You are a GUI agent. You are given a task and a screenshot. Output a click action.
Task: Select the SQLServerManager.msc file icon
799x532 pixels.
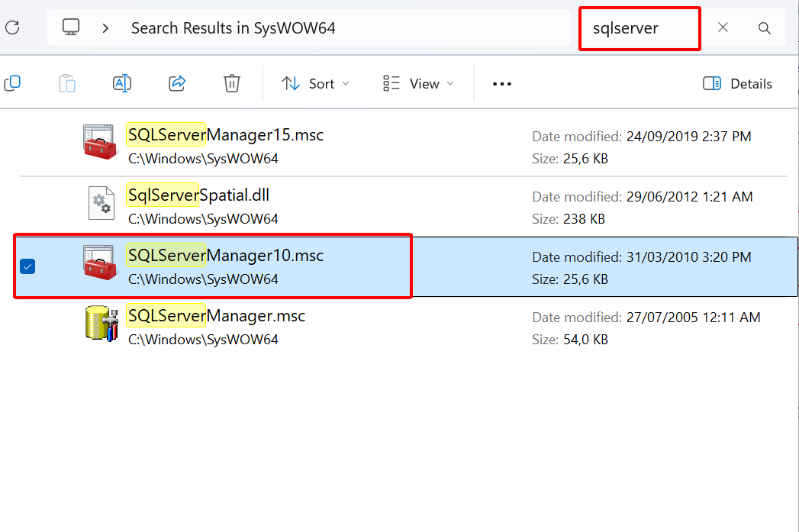[x=101, y=325]
